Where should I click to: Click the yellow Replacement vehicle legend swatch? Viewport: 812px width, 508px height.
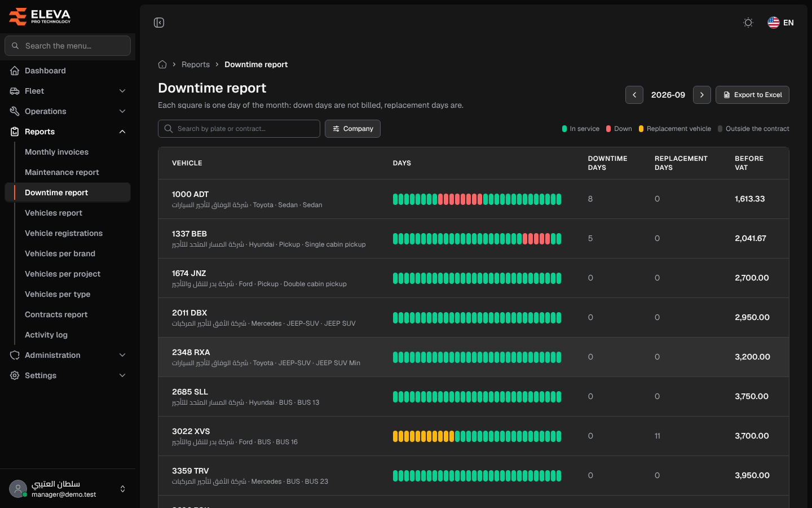click(x=641, y=129)
